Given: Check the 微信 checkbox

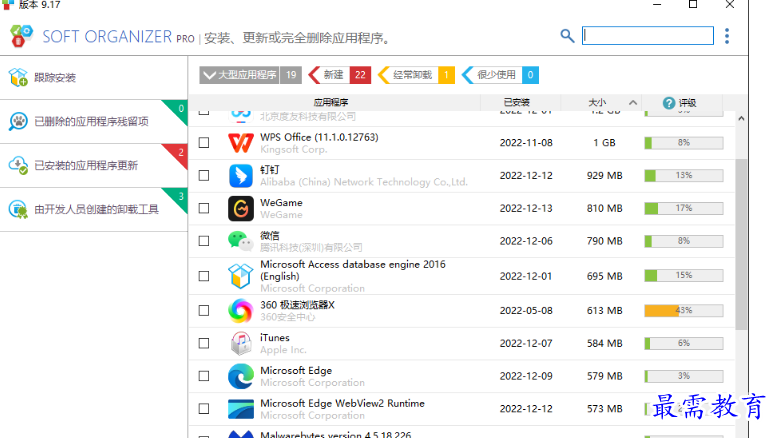Looking at the screenshot, I should point(204,241).
